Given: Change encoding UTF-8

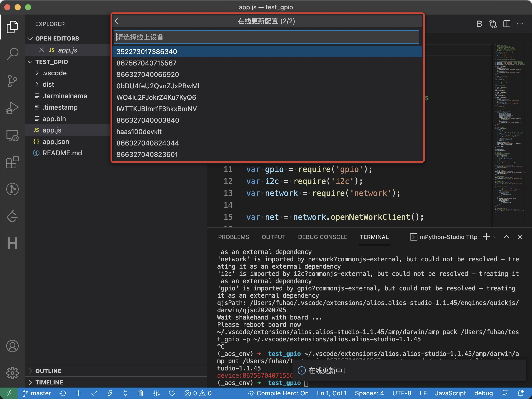Looking at the screenshot, I should click(x=402, y=393).
